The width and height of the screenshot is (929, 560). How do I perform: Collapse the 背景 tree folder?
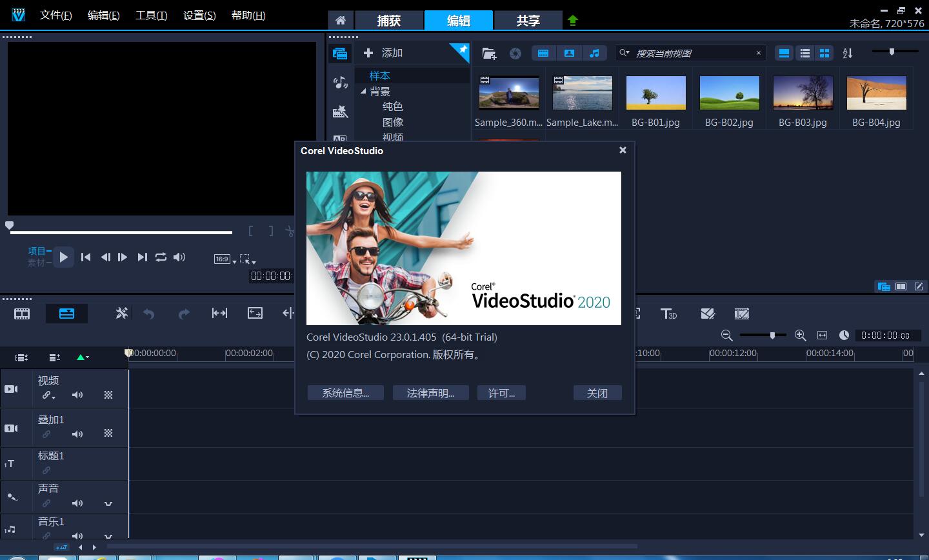tap(363, 92)
